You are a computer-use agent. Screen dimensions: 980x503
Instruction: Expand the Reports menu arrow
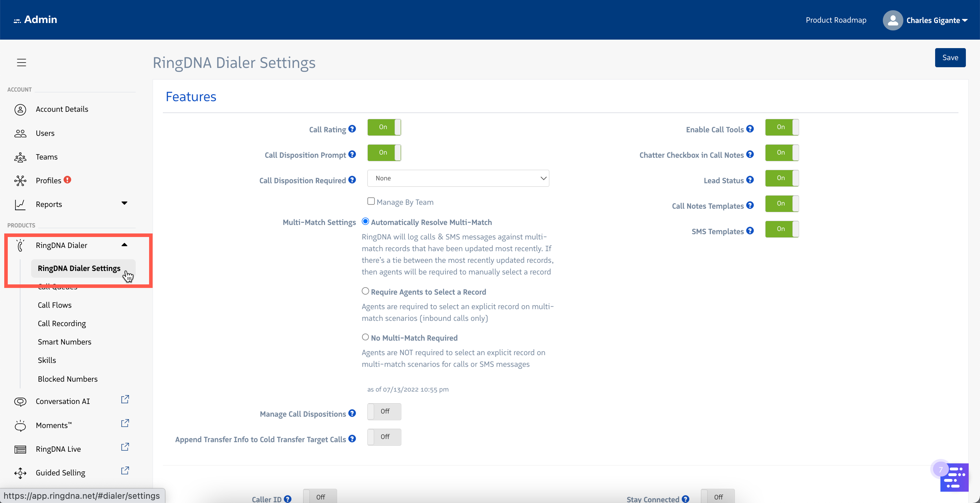124,203
